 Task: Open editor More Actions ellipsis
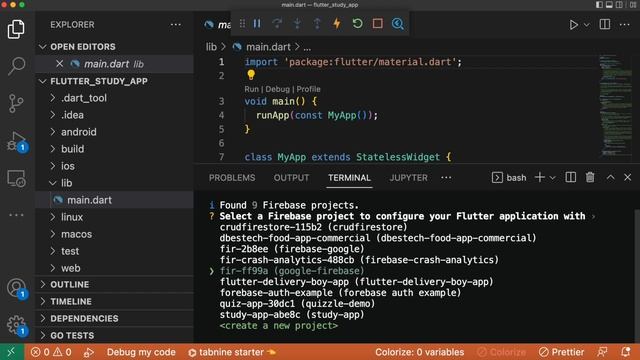pos(624,24)
